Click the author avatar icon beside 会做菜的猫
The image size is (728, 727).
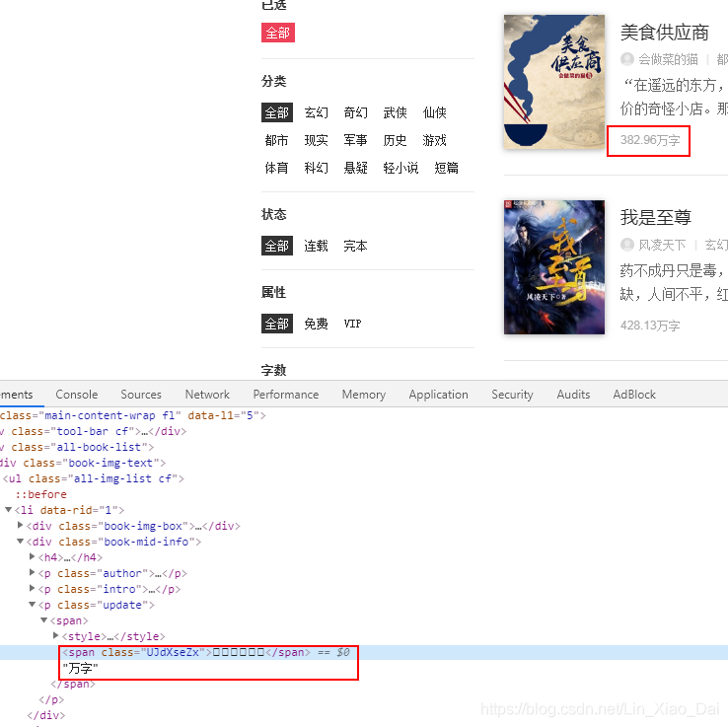tap(627, 59)
